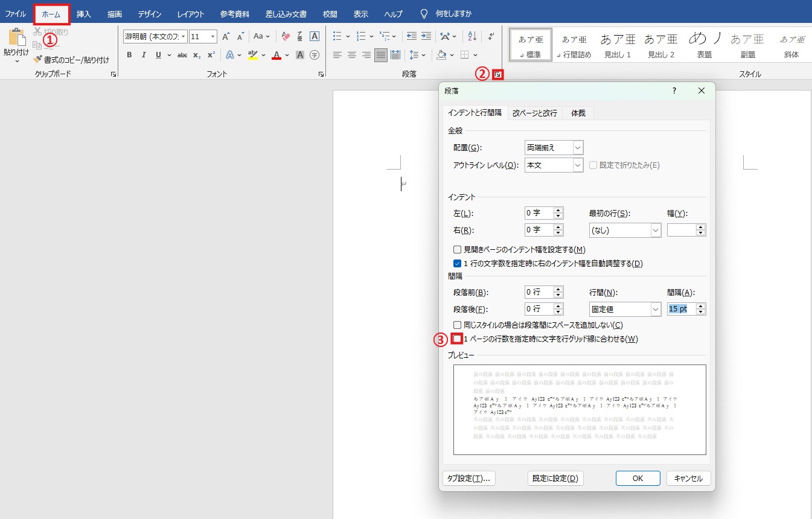Image resolution: width=812 pixels, height=519 pixels.
Task: Toggle underline formatting
Action: coord(157,55)
